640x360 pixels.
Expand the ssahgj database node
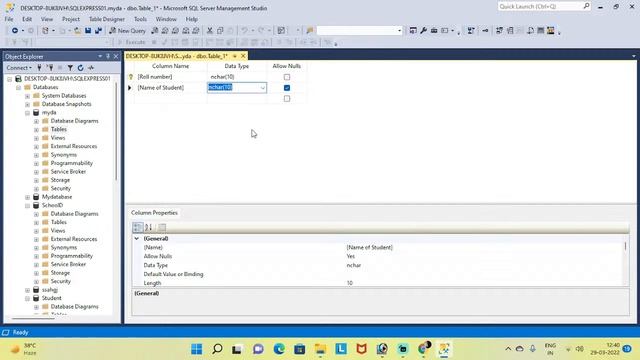[27, 290]
